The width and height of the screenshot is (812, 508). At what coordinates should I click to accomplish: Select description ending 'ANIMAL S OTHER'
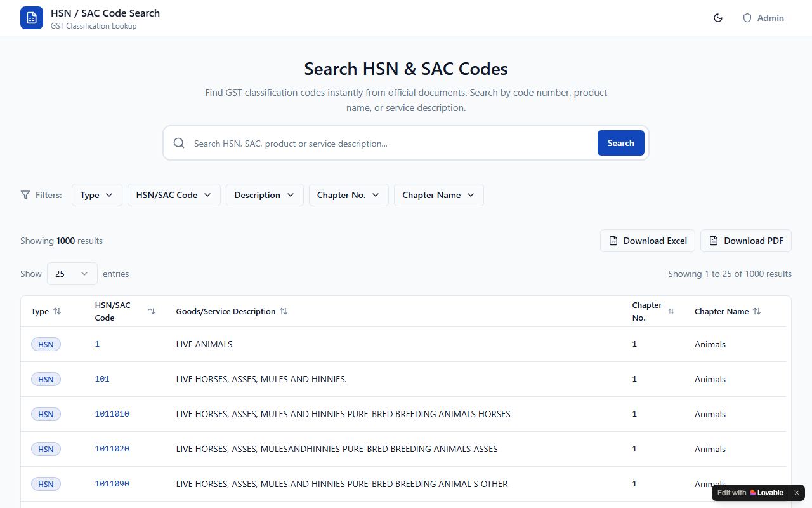[342, 484]
